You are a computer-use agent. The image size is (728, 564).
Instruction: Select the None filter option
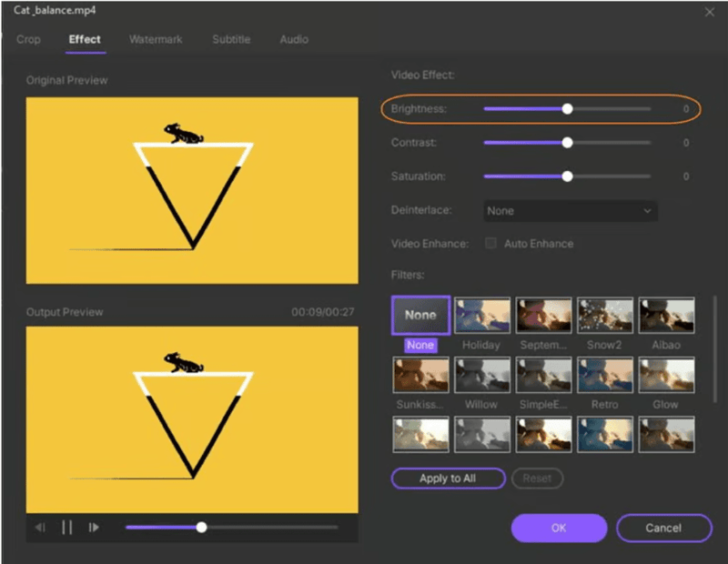420,315
